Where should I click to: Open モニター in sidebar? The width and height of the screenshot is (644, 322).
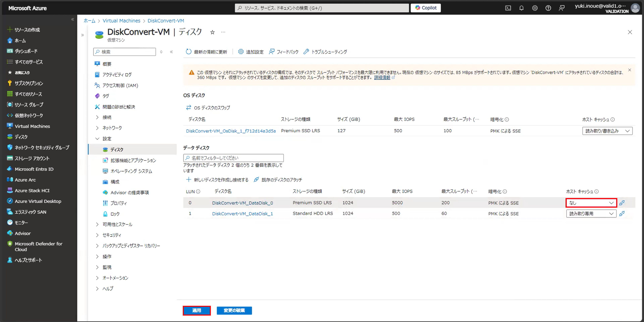(x=18, y=223)
